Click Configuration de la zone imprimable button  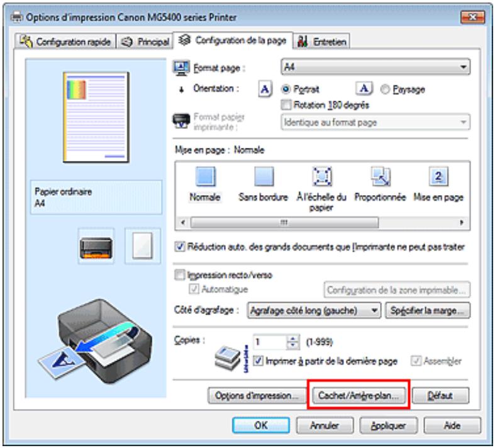click(397, 290)
